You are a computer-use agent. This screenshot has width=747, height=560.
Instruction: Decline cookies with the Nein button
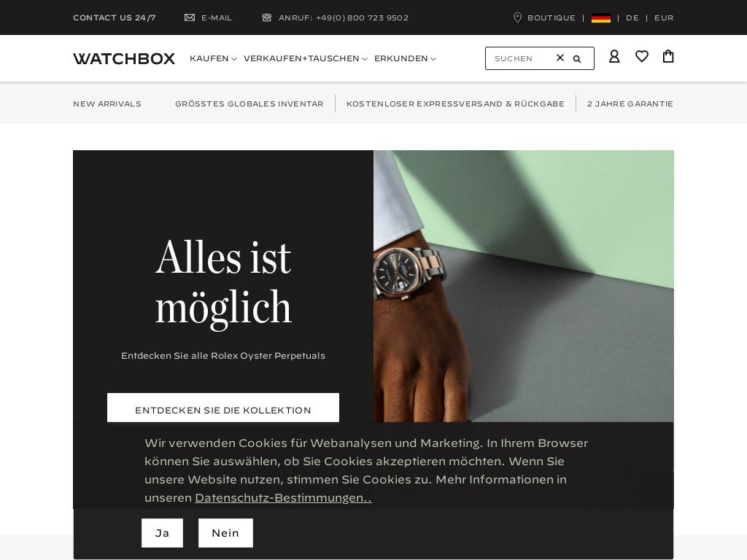tap(225, 533)
